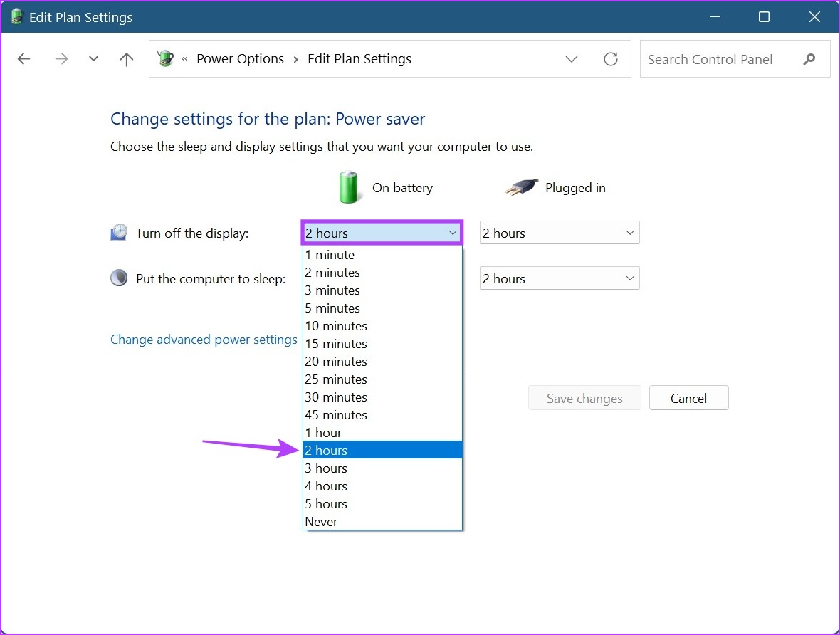Click the Cancel button

(688, 398)
